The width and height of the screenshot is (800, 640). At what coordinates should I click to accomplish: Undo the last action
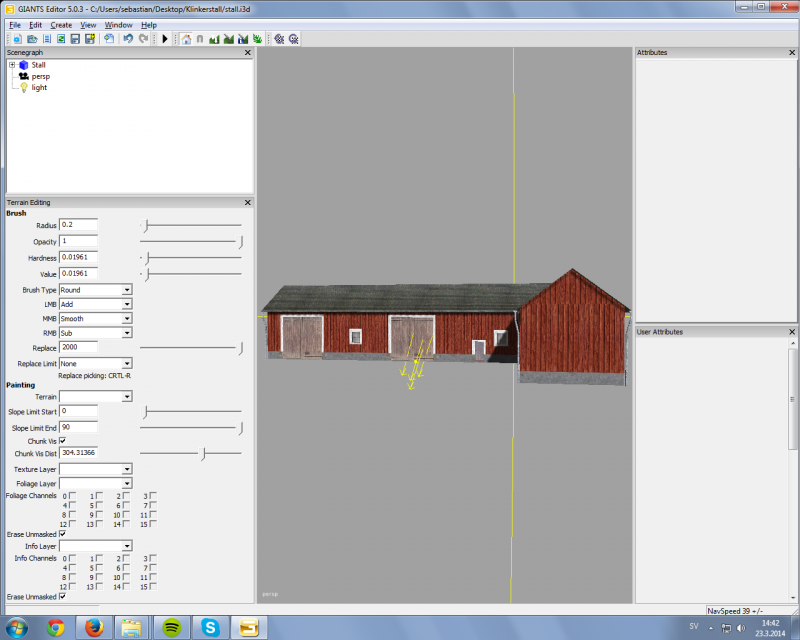tap(128, 39)
